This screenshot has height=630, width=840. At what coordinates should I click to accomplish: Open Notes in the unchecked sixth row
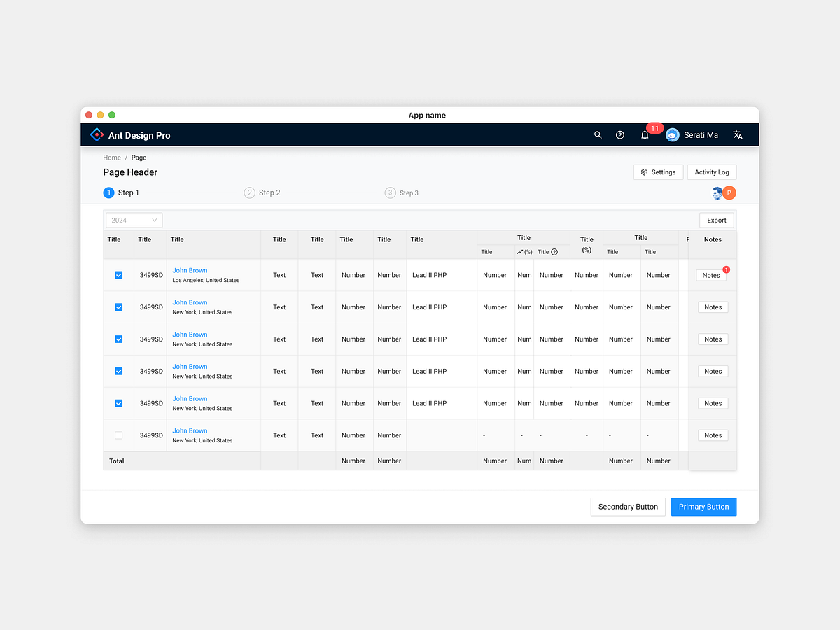point(713,435)
